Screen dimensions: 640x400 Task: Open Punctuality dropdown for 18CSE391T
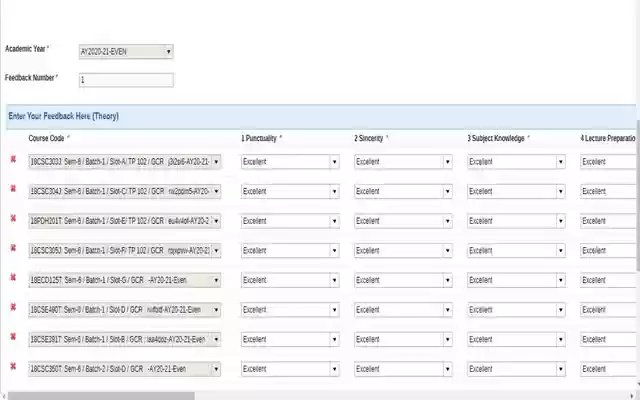click(290, 339)
